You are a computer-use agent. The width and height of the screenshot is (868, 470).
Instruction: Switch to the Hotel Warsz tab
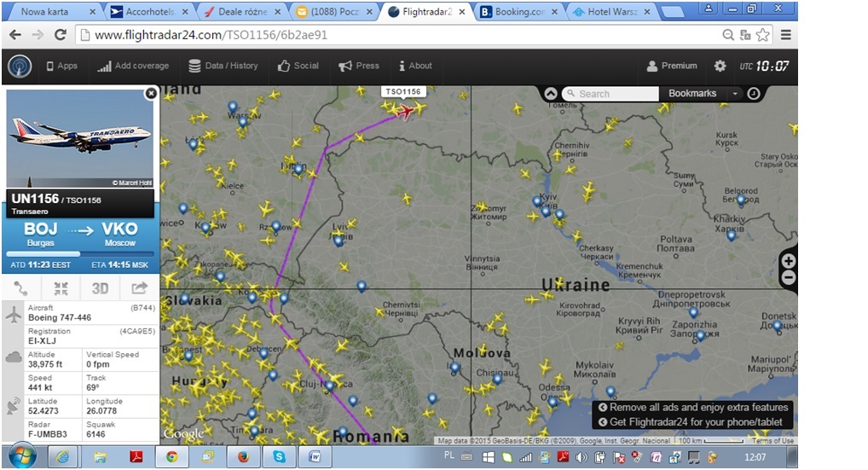[611, 12]
